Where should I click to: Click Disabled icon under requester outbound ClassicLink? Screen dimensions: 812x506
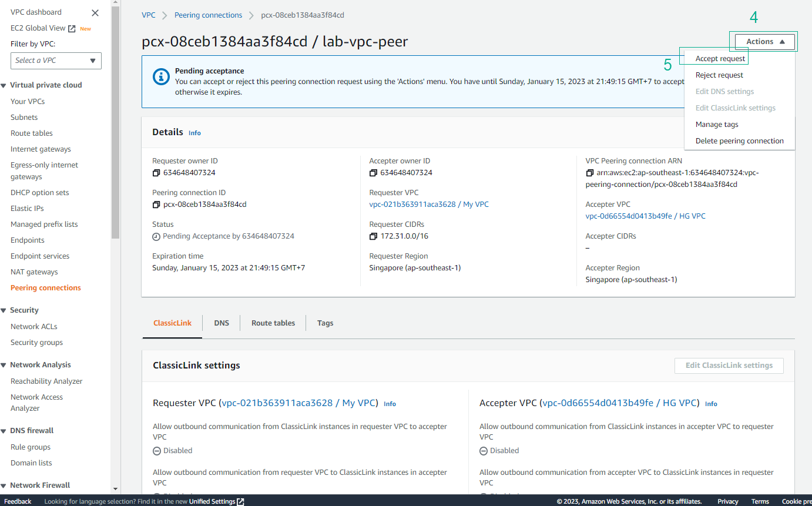[157, 451]
